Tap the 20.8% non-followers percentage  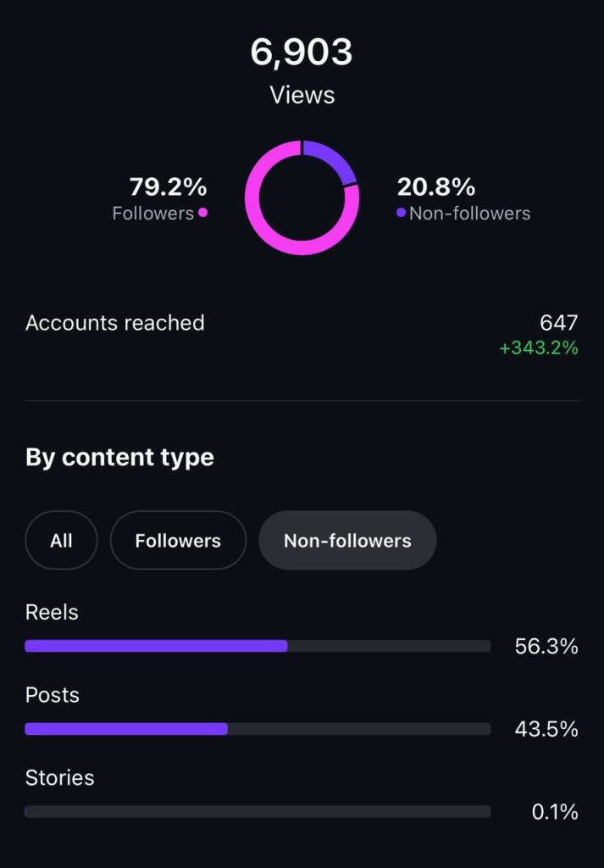pyautogui.click(x=436, y=186)
